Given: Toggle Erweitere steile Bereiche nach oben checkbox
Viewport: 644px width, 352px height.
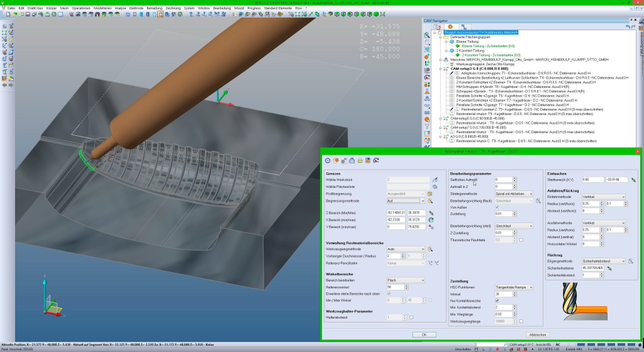Looking at the screenshot, I should [x=389, y=294].
